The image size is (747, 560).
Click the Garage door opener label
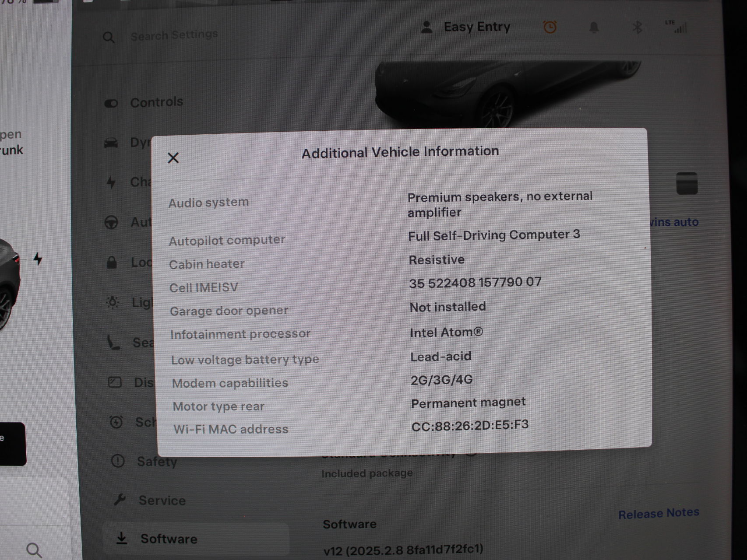tap(229, 311)
